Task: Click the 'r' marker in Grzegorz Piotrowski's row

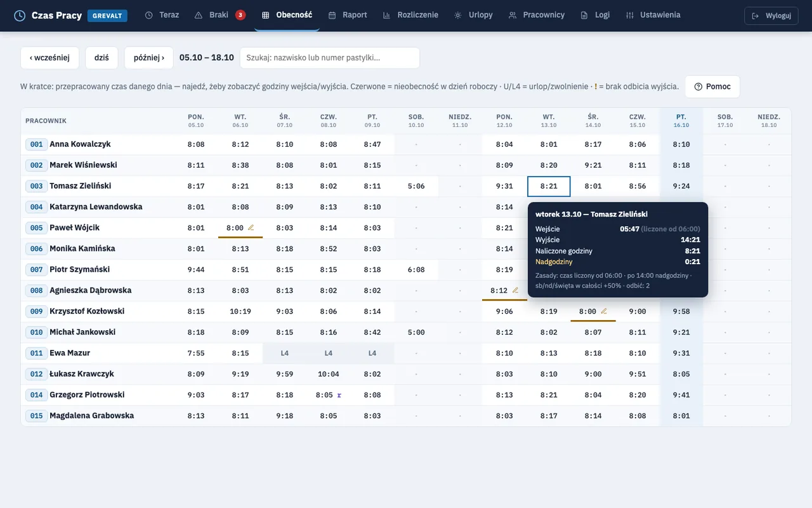Action: pyautogui.click(x=339, y=395)
